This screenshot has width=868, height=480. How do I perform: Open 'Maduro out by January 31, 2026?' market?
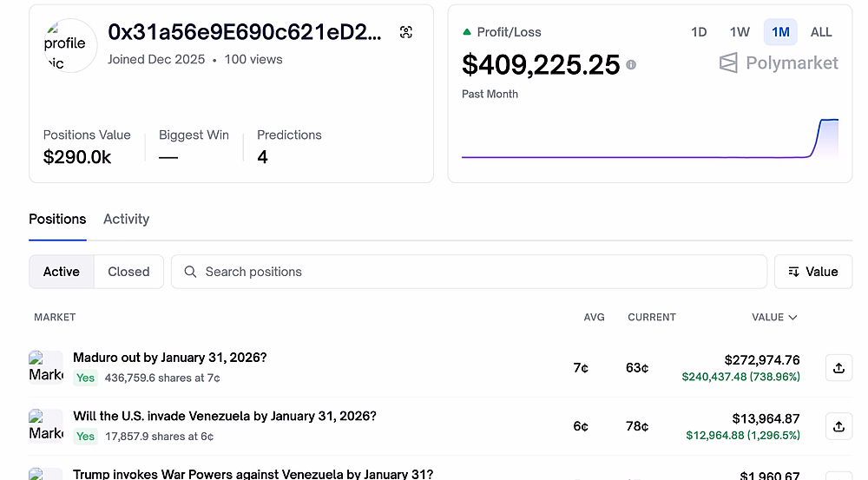[169, 358]
